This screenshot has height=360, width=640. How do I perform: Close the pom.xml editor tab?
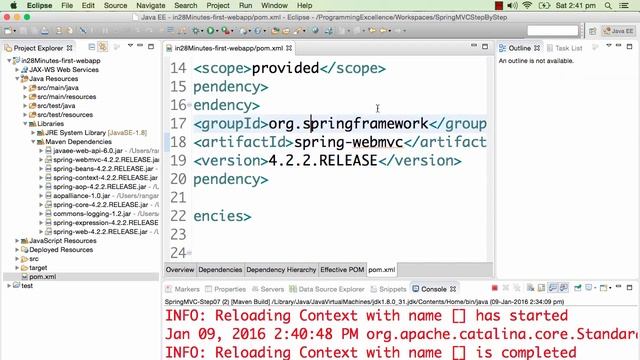[289, 48]
